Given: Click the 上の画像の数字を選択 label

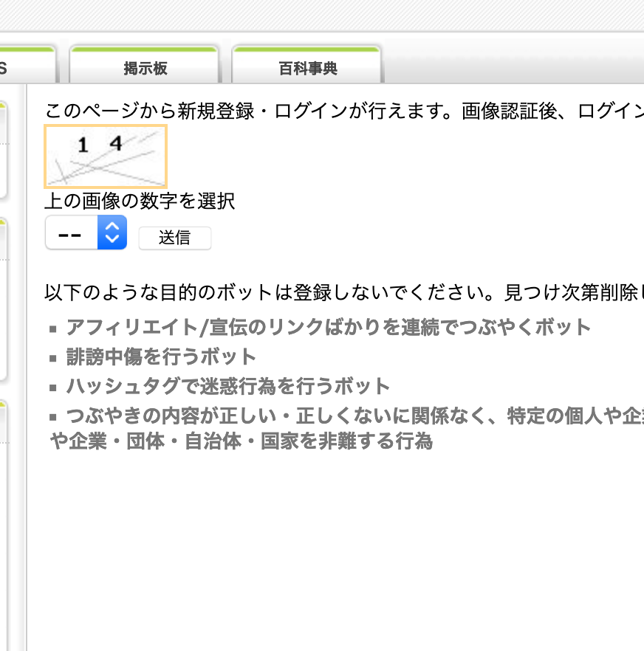Looking at the screenshot, I should [x=140, y=201].
